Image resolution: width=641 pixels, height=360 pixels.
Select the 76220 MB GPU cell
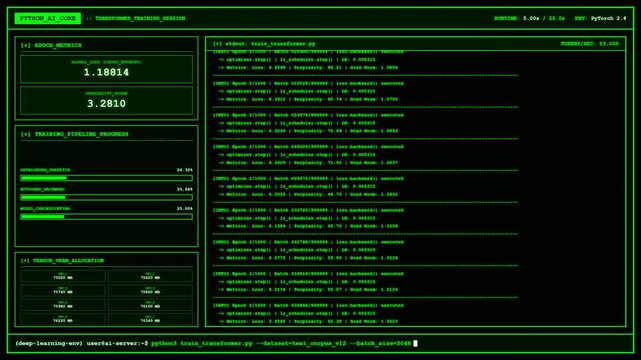pos(63,319)
